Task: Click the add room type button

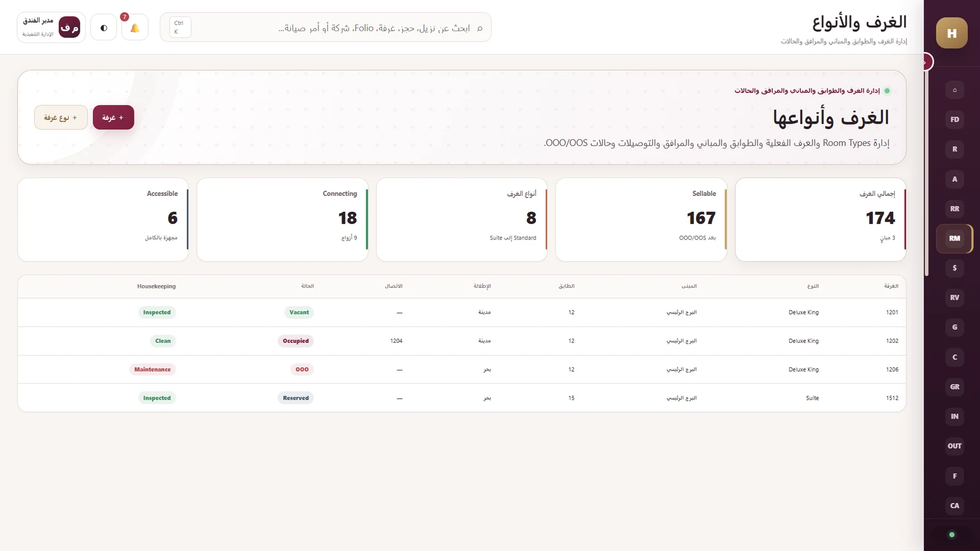Action: [61, 118]
